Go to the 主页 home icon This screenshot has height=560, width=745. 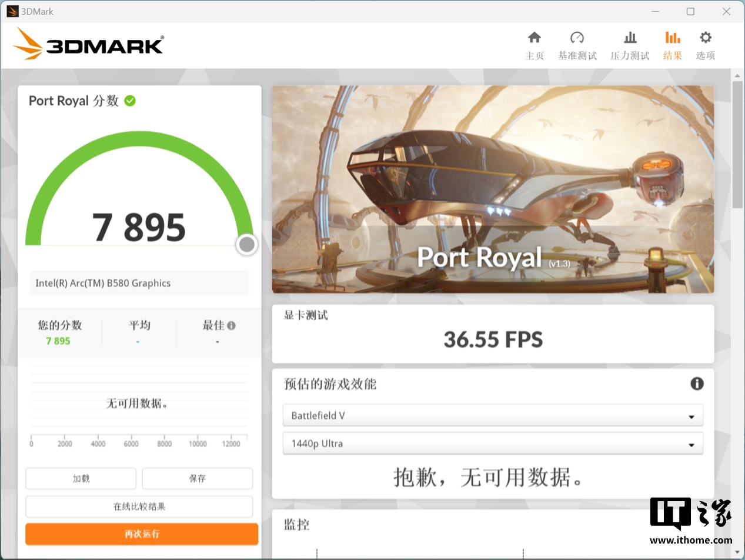point(534,38)
